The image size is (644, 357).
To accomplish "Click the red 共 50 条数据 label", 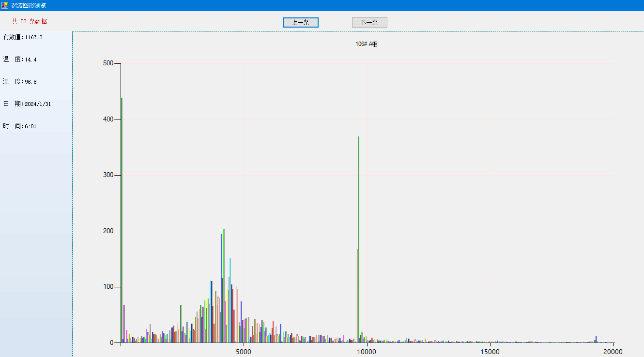I will tap(30, 22).
